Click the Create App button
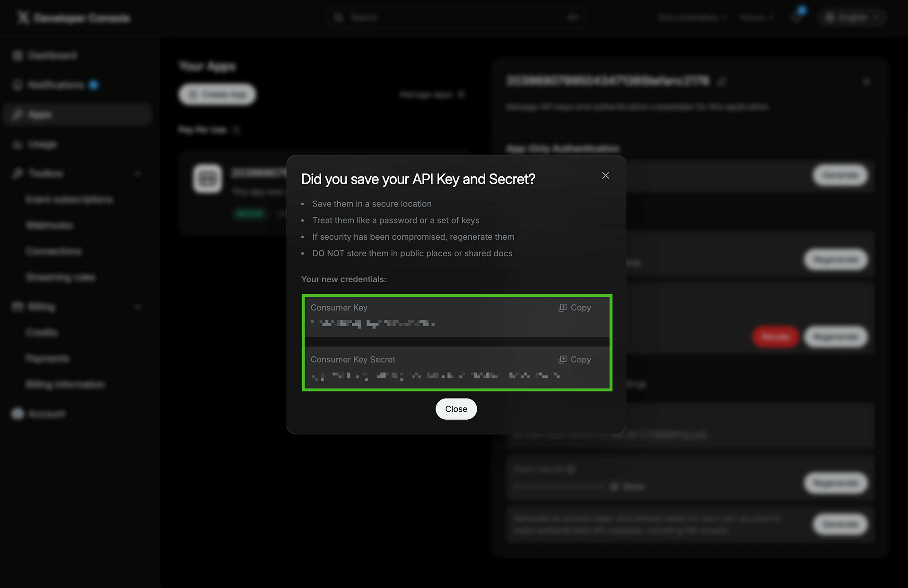The height and width of the screenshot is (588, 908). pyautogui.click(x=218, y=95)
